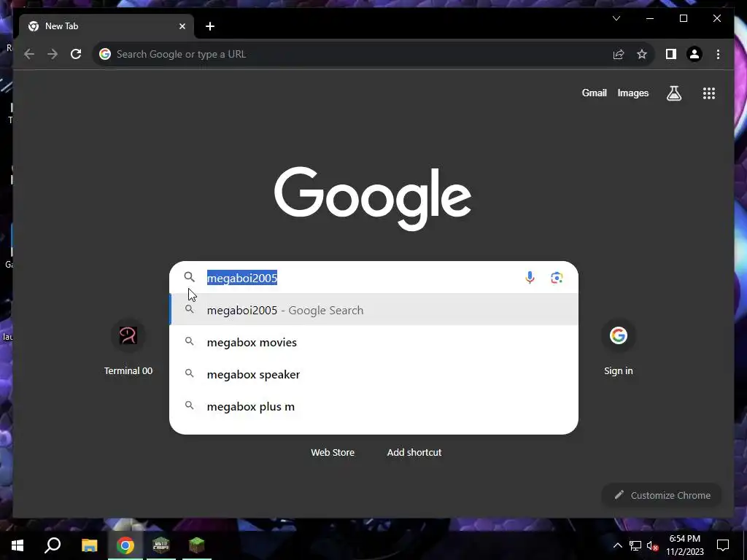Screen dimensions: 747x560
Task: Click Add shortcut
Action: click(414, 452)
